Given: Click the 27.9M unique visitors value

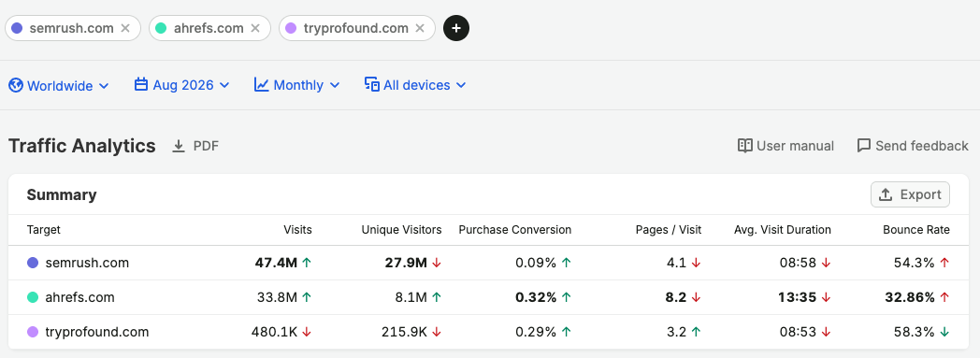Looking at the screenshot, I should pyautogui.click(x=406, y=263).
